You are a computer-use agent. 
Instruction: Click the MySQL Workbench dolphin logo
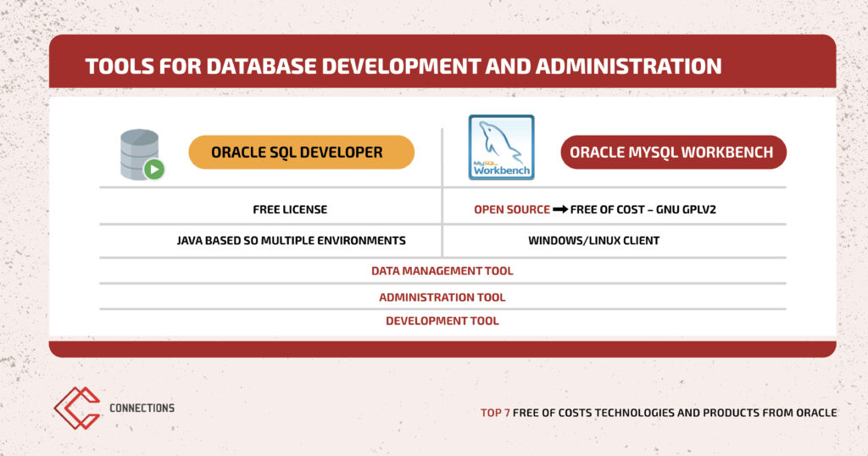click(502, 147)
